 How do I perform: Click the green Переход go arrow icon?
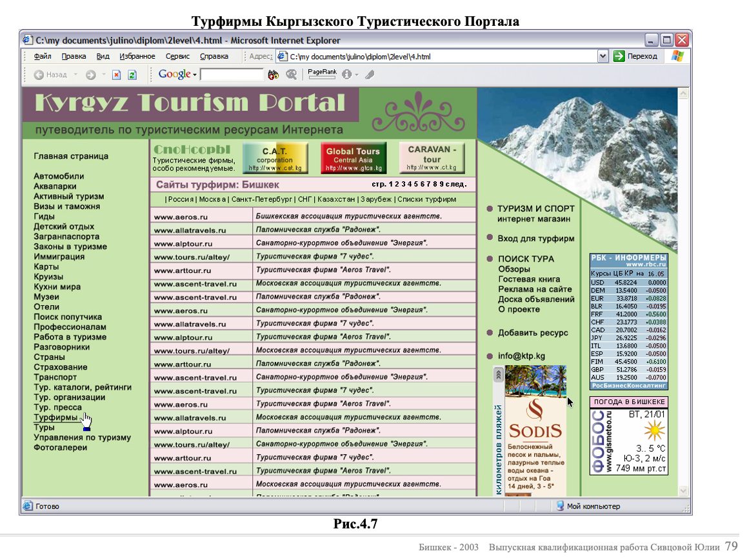click(x=619, y=56)
